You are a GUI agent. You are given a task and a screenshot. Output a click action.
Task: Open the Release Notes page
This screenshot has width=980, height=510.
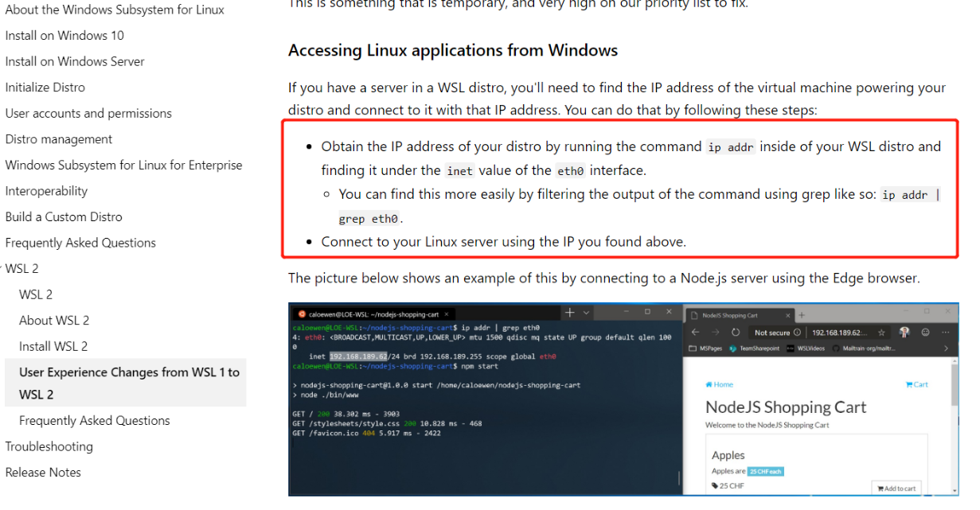pos(43,472)
